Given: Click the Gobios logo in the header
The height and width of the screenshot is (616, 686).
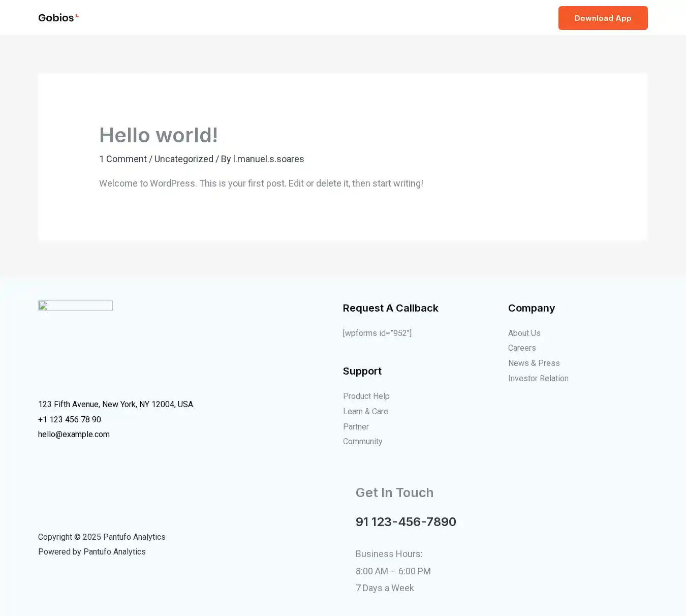Looking at the screenshot, I should pyautogui.click(x=58, y=18).
